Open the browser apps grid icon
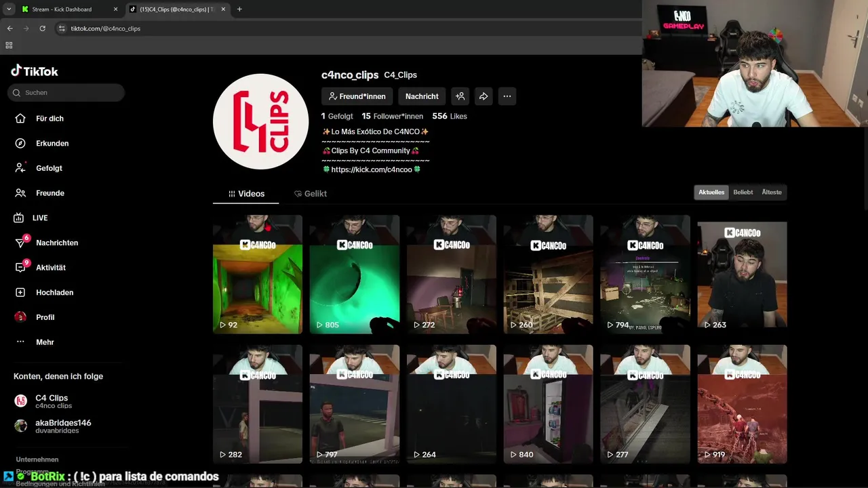Screen dimensions: 868x488 [x=9, y=45]
